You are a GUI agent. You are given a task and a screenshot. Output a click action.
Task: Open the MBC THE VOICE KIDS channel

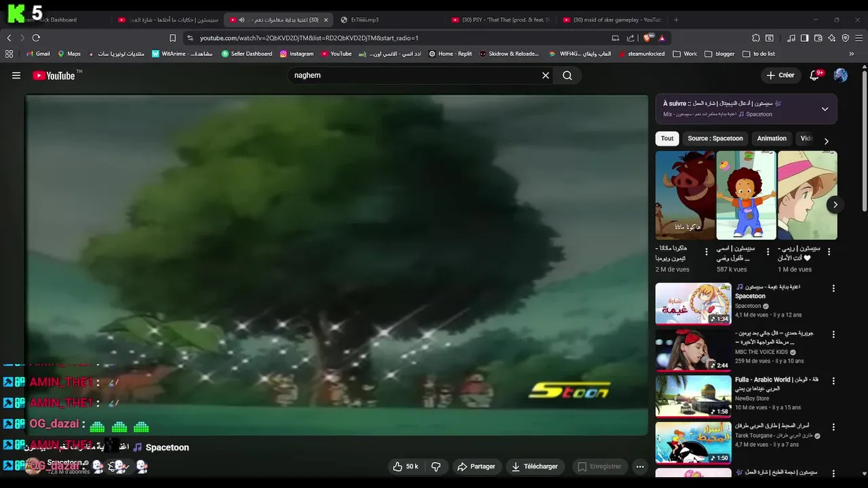click(762, 352)
